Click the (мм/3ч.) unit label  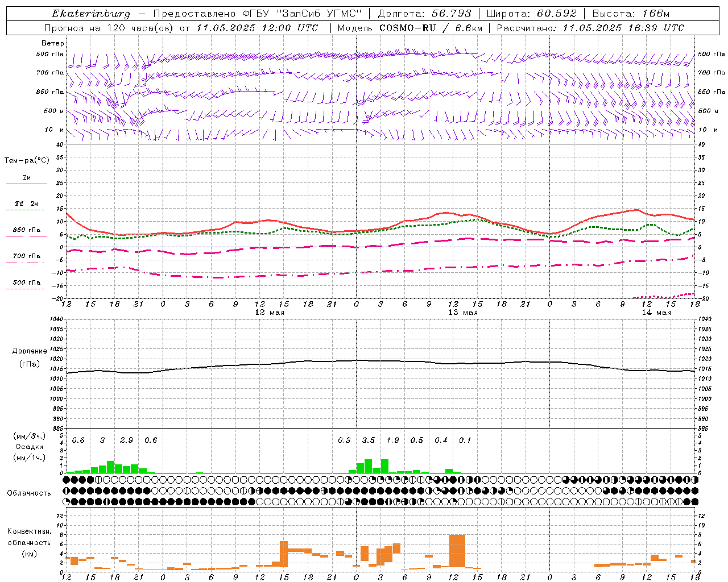pos(28,436)
